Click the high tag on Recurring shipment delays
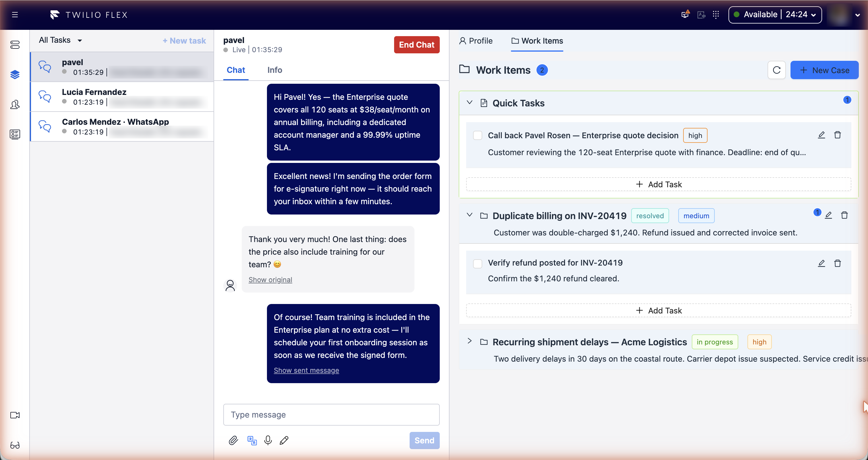The height and width of the screenshot is (460, 868). click(759, 342)
